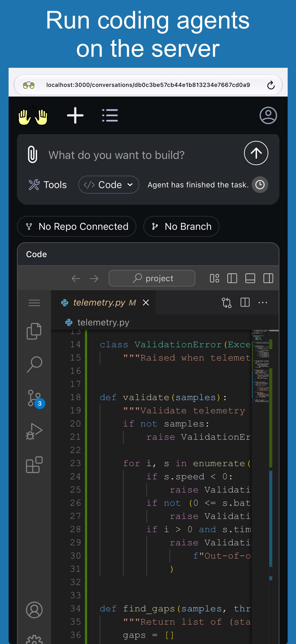
Task: Click telemetry.py in the breadcrumb
Action: pyautogui.click(x=103, y=322)
